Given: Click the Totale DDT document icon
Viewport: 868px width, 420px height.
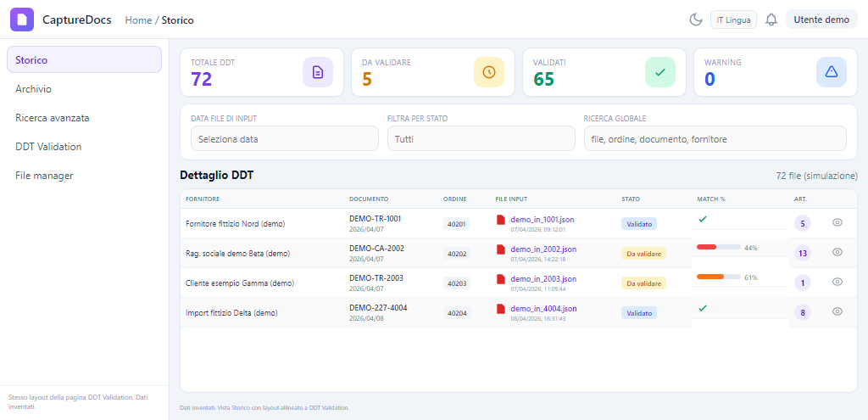Looking at the screenshot, I should tap(318, 72).
